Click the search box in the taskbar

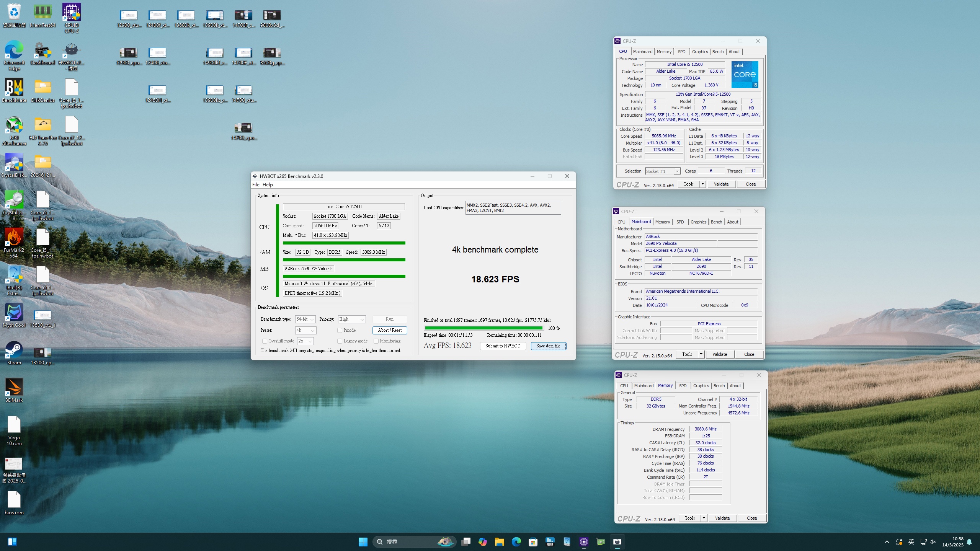(x=414, y=542)
